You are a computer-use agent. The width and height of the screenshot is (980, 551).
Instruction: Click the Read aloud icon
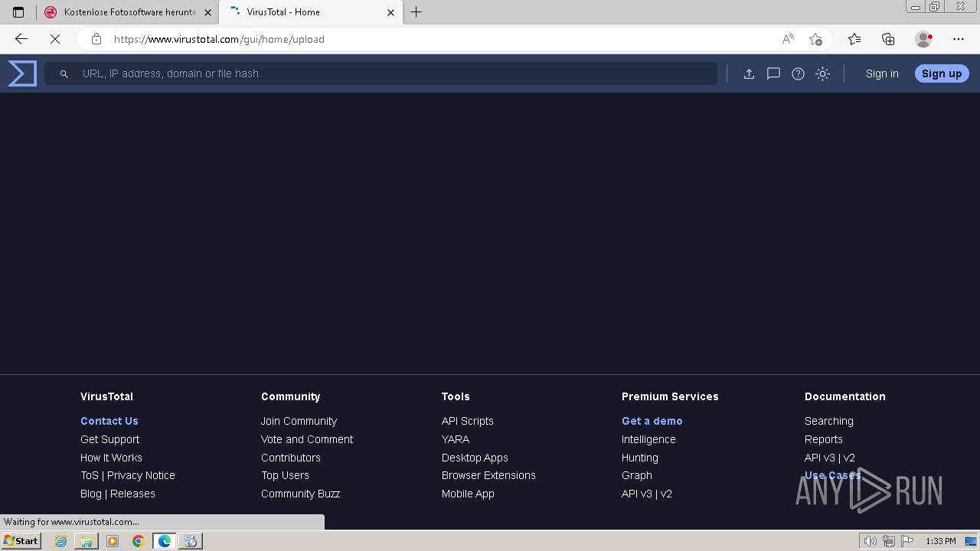[788, 39]
